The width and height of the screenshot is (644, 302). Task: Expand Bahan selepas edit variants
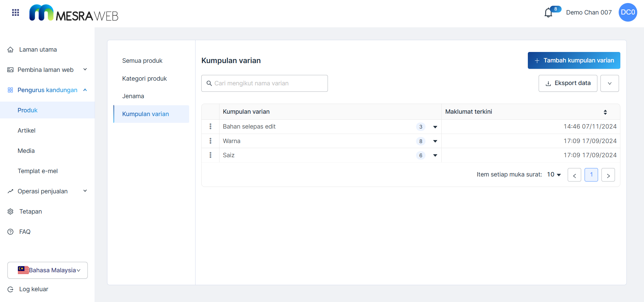[x=435, y=127]
